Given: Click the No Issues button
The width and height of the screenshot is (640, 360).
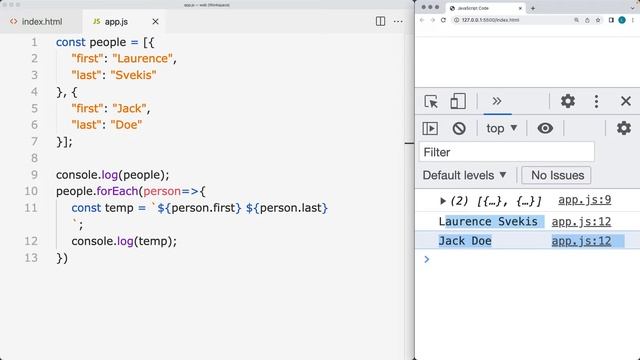Looking at the screenshot, I should click(556, 176).
